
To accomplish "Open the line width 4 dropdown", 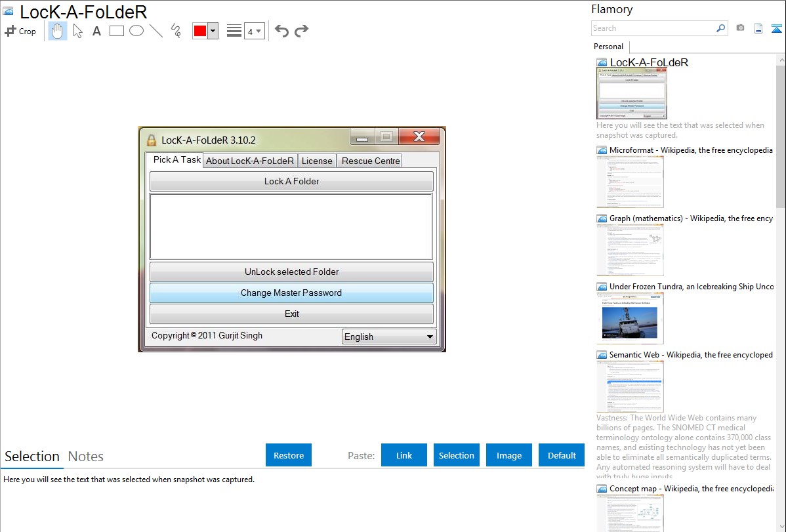I will click(x=254, y=31).
